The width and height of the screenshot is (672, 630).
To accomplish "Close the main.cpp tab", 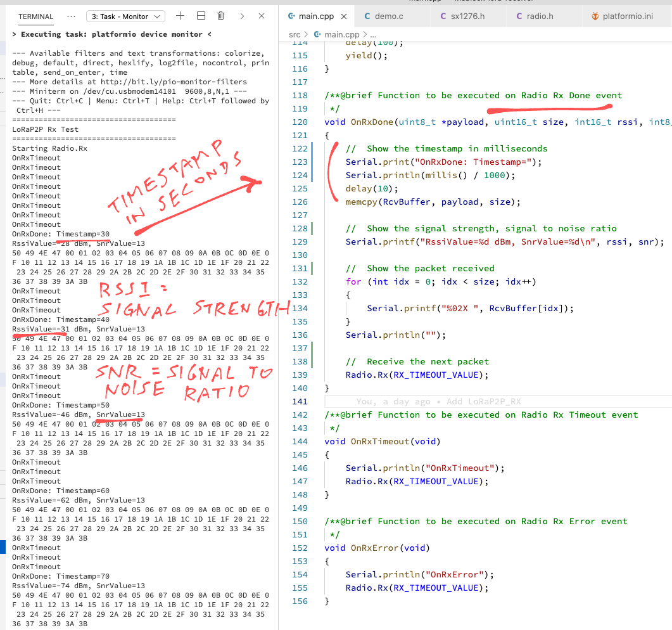I will (x=344, y=16).
